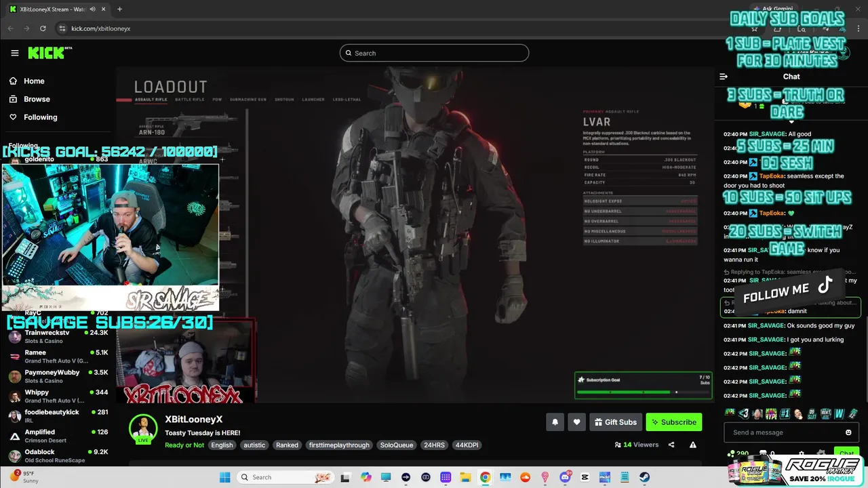
Task: Insert the <3 emote from quick bar
Action: click(x=744, y=413)
